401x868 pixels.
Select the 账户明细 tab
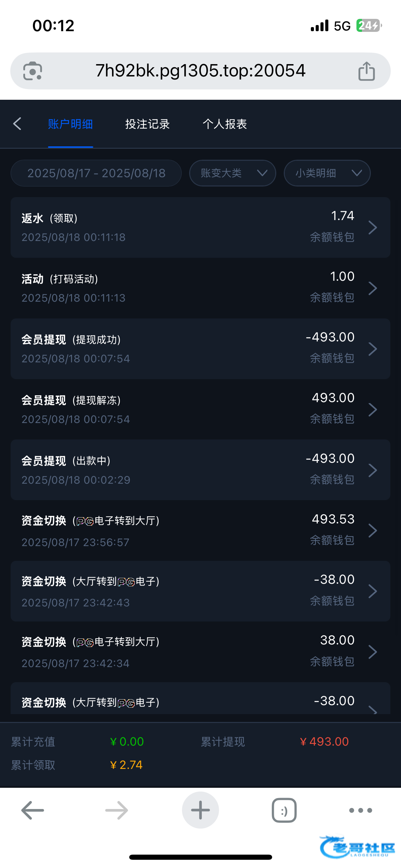[x=70, y=124]
